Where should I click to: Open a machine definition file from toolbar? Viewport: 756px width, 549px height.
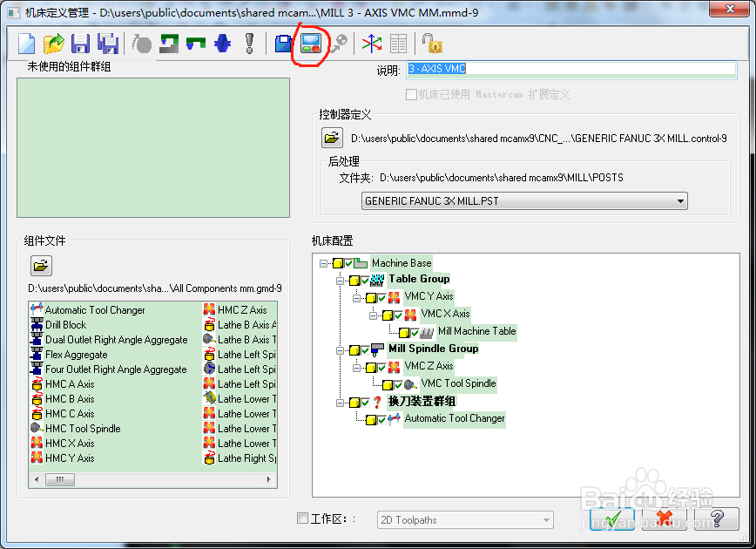click(53, 44)
